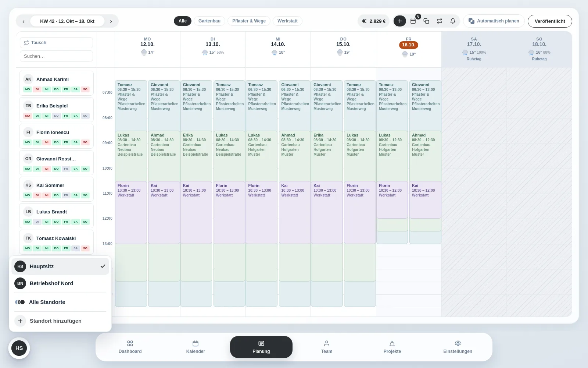Select the Alle filter tab
The height and width of the screenshot is (368, 588).
click(x=183, y=21)
